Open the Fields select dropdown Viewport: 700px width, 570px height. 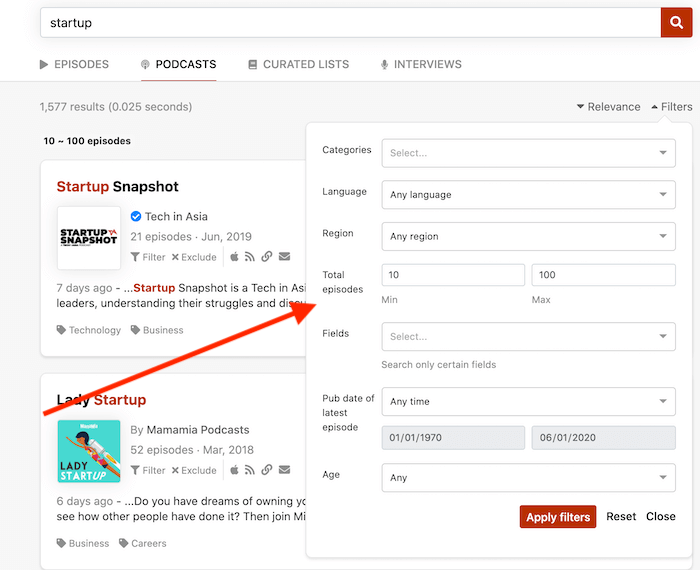click(529, 337)
